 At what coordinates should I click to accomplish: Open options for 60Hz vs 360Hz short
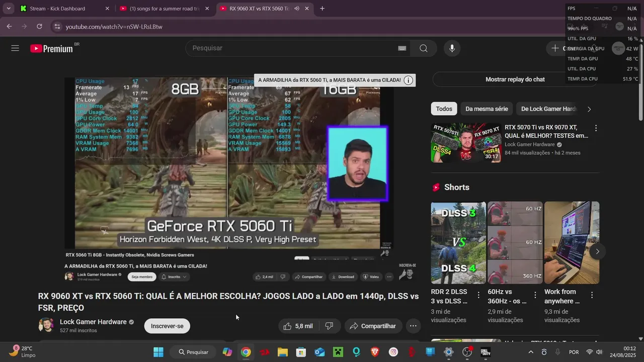pos(535,295)
